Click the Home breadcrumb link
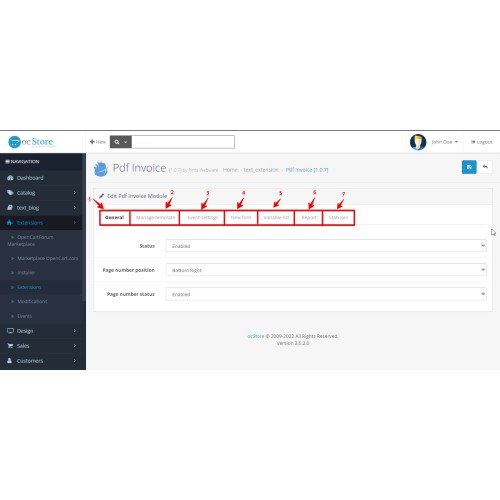 click(230, 170)
